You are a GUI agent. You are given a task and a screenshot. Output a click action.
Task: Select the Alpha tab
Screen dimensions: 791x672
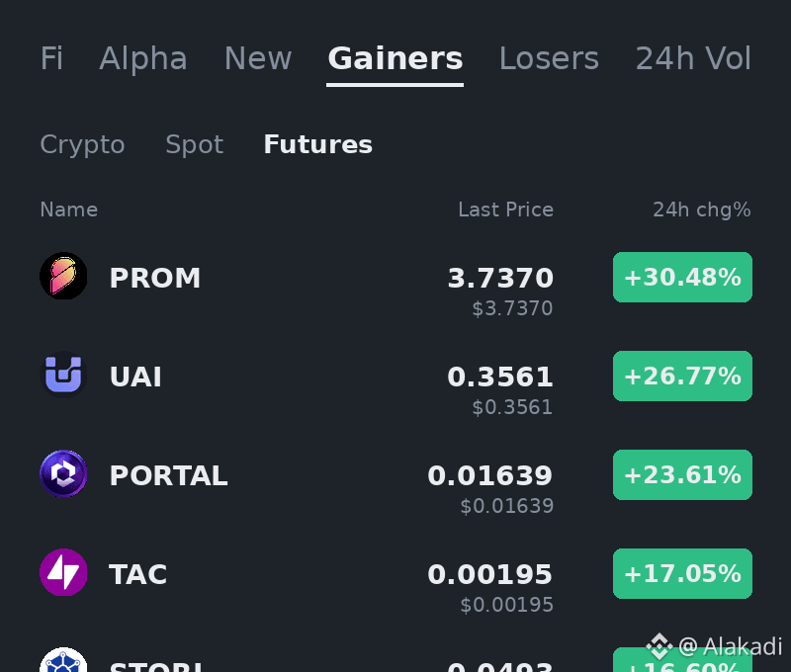click(x=143, y=58)
